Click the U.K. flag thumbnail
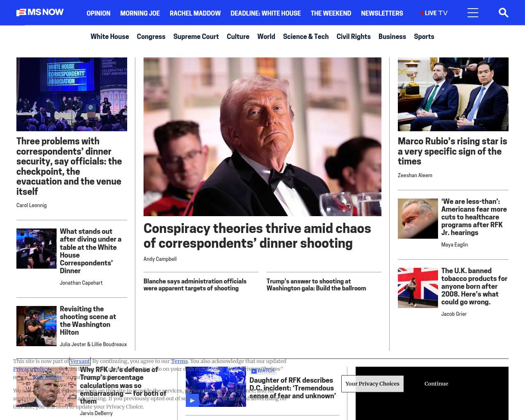The height and width of the screenshot is (420, 525). (x=418, y=288)
